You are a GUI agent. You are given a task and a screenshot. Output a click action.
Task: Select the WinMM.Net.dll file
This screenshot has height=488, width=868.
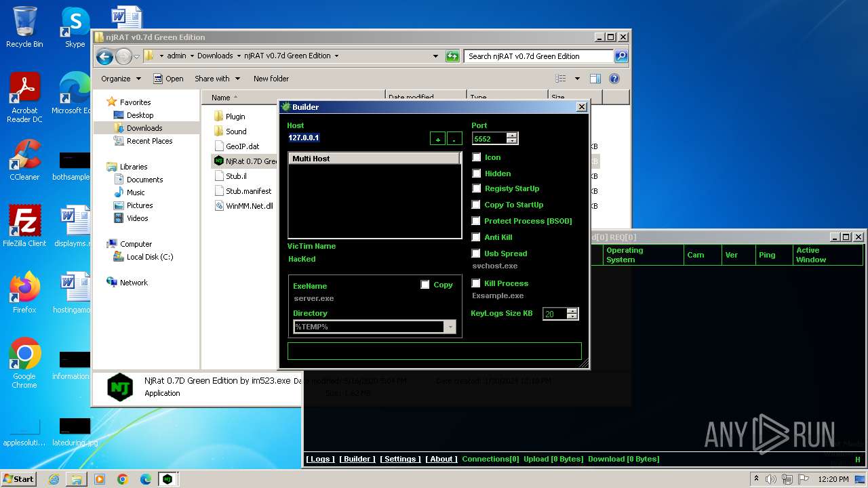pos(243,206)
